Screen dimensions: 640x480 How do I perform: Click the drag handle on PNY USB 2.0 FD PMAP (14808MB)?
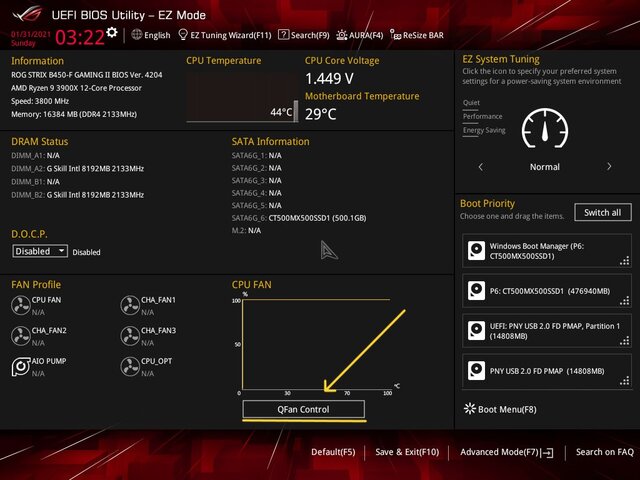tap(624, 381)
